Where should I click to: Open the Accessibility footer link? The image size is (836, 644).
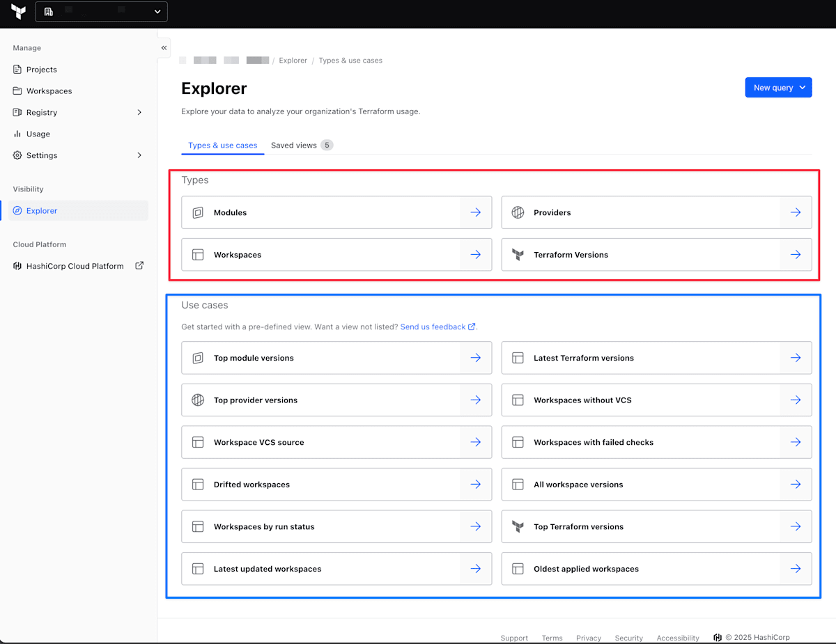[x=678, y=638]
